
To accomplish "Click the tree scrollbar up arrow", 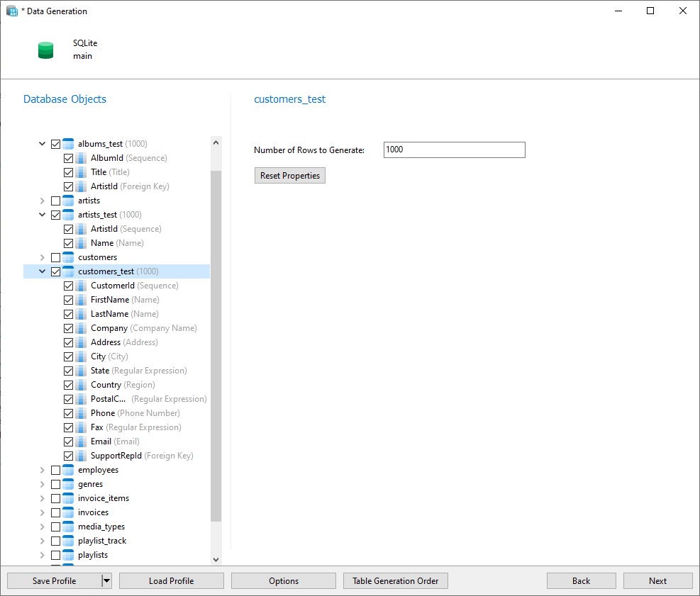I will pyautogui.click(x=216, y=142).
